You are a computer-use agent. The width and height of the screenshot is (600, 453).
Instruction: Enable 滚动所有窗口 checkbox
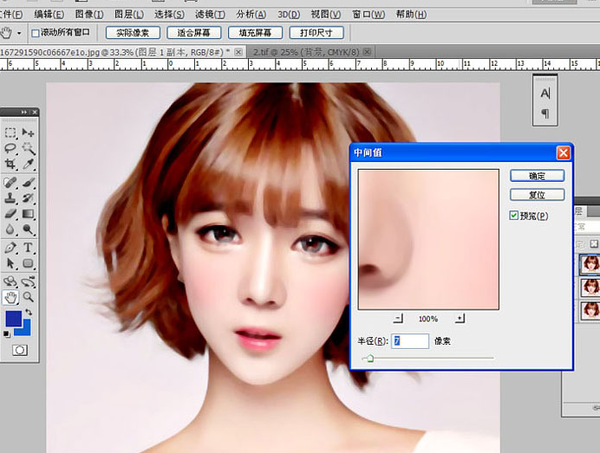click(x=34, y=33)
